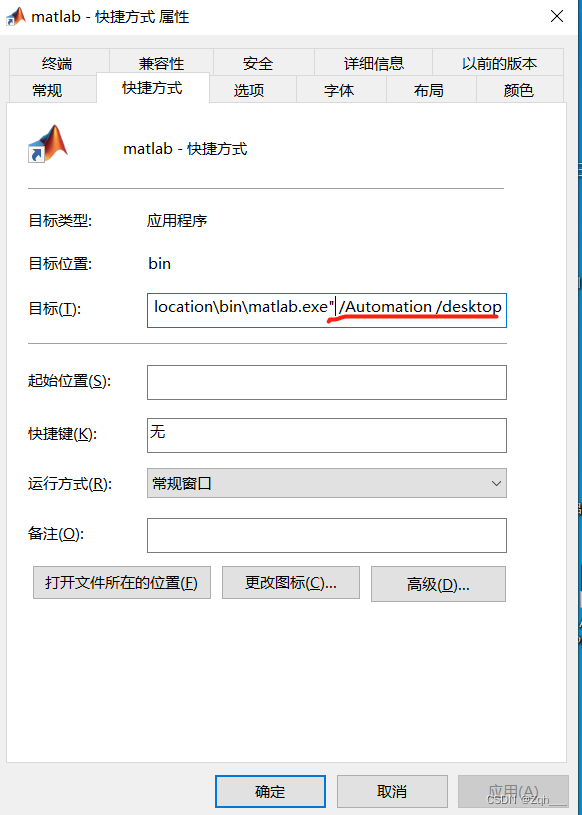Go to the 安全 tab

click(258, 63)
